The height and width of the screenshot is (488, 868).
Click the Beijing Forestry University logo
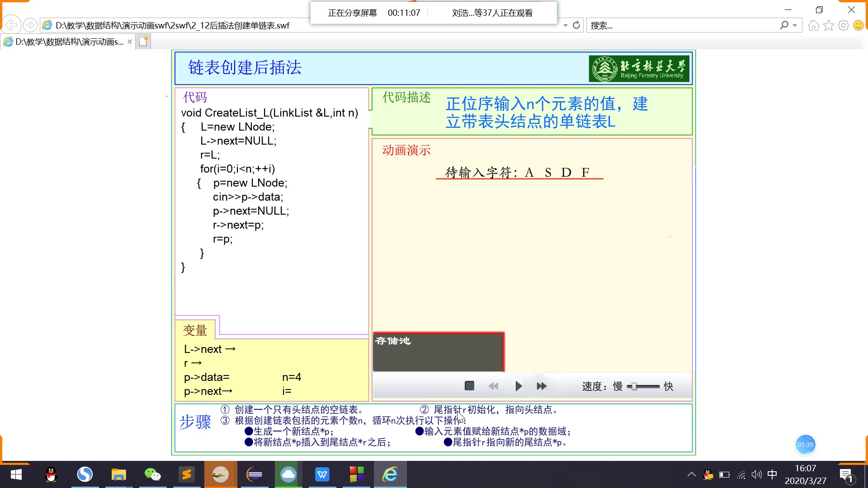click(639, 69)
